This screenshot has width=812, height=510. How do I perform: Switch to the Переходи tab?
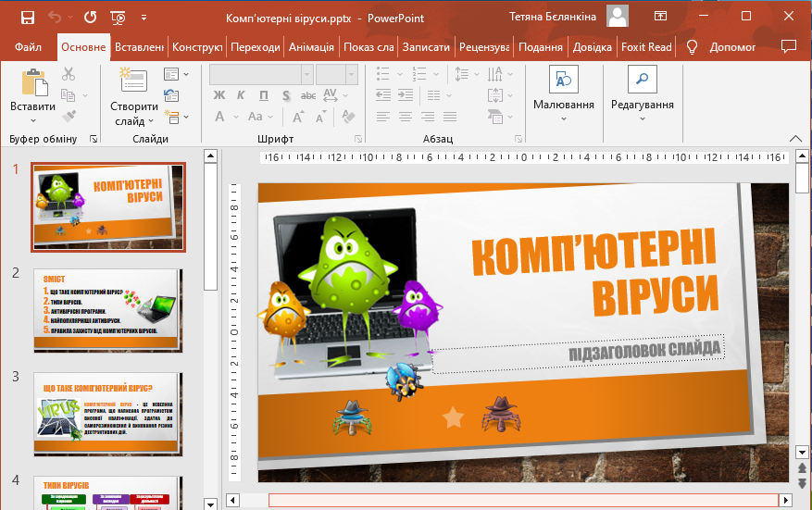pos(256,47)
